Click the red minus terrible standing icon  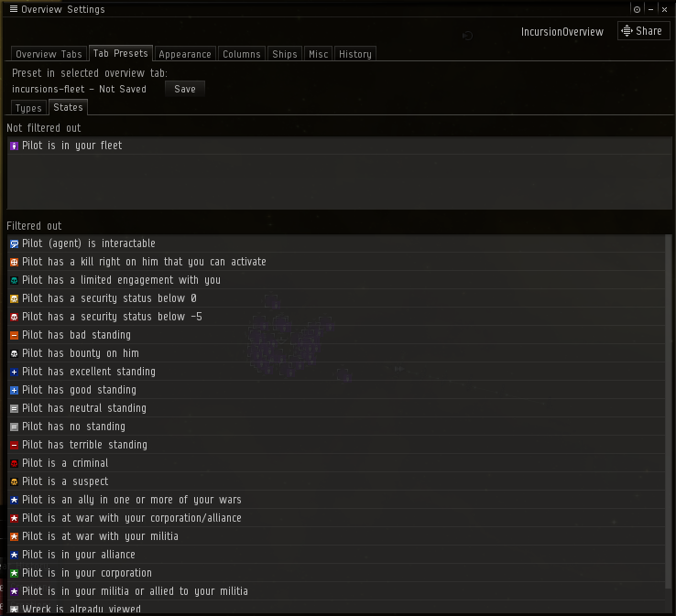click(x=15, y=446)
